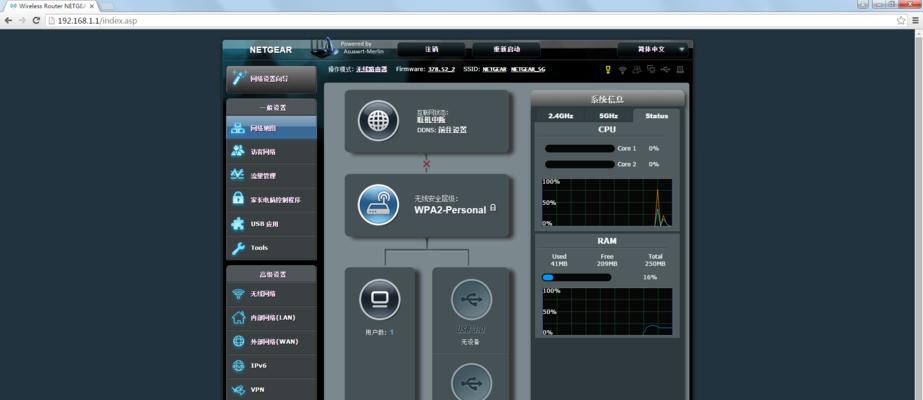The height and width of the screenshot is (400, 923).
Task: Open Network Map in the sidebar
Action: 271,128
